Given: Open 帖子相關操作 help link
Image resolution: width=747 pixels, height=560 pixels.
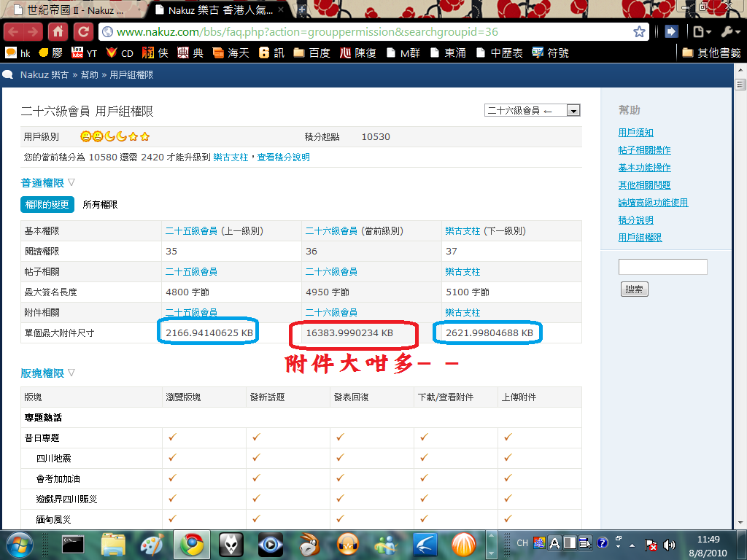Looking at the screenshot, I should tap(644, 150).
